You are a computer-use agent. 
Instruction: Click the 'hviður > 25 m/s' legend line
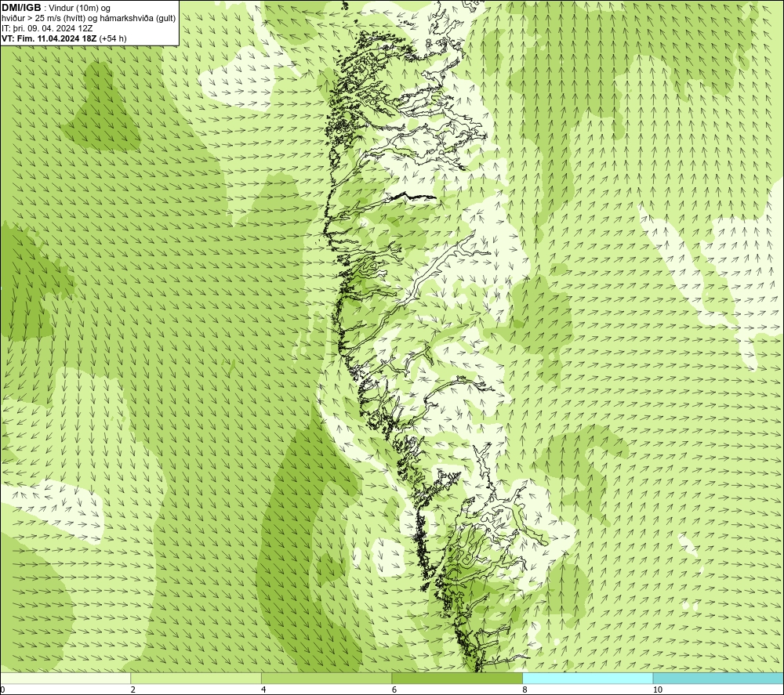89,19
